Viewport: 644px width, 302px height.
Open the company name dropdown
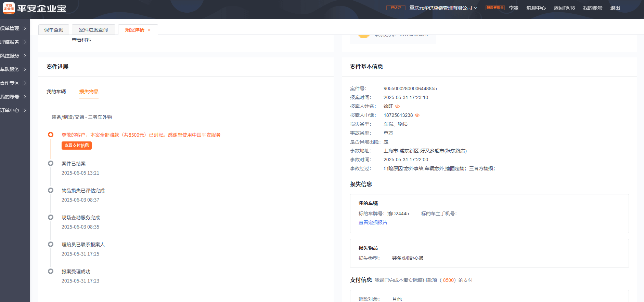click(x=476, y=8)
